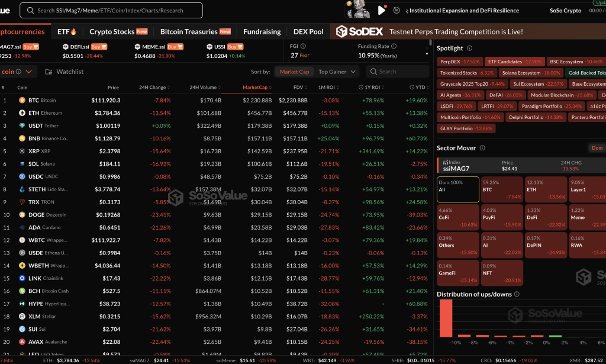
Task: Switch to Bitcoin Treasuries tab
Action: tap(195, 32)
